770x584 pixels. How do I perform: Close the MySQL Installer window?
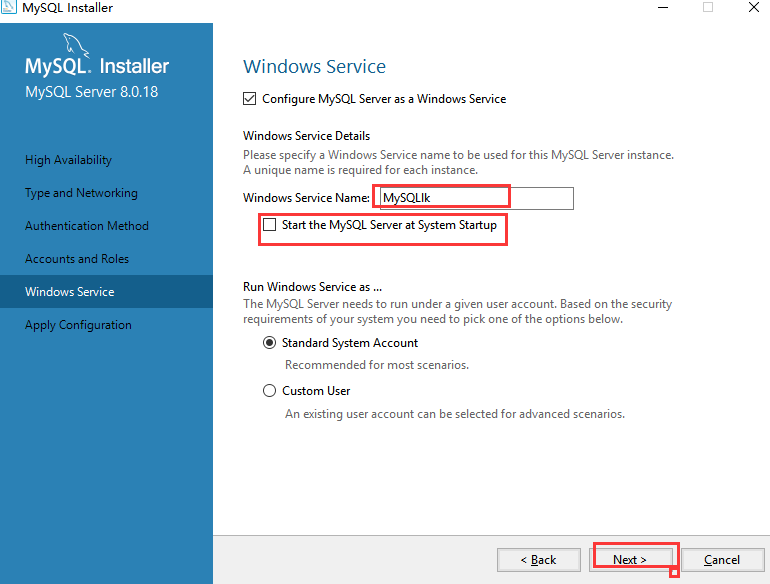click(754, 7)
